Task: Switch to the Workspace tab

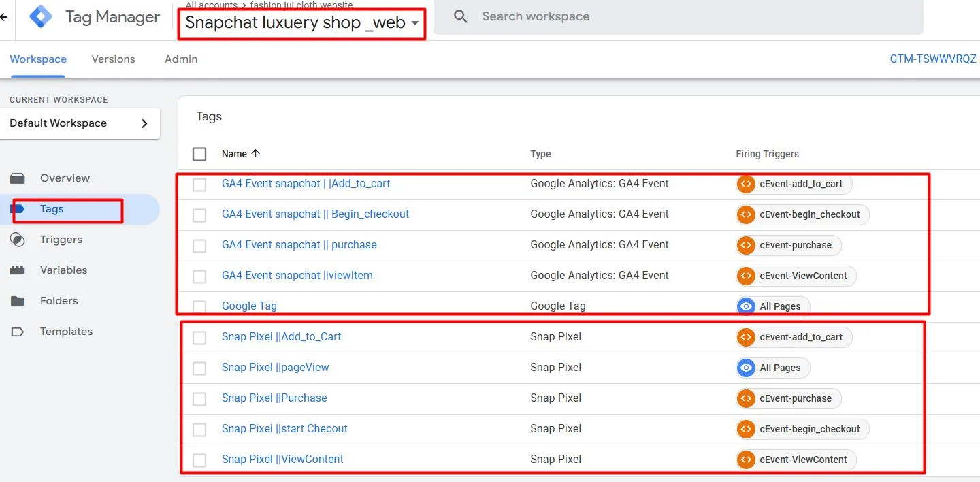Action: click(x=38, y=59)
